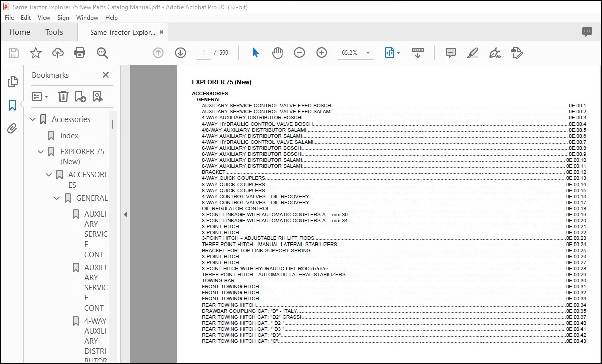
Task: Open fit page options dropdown arrow
Action: [x=398, y=53]
